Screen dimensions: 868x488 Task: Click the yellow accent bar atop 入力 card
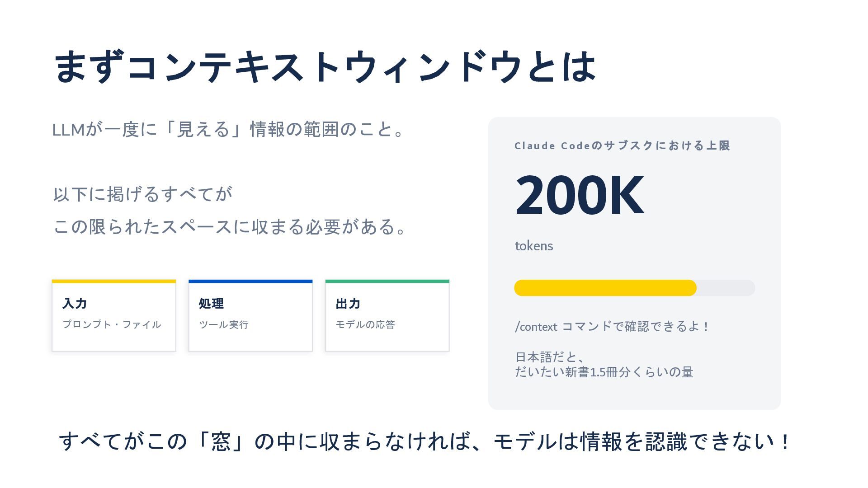pos(114,282)
